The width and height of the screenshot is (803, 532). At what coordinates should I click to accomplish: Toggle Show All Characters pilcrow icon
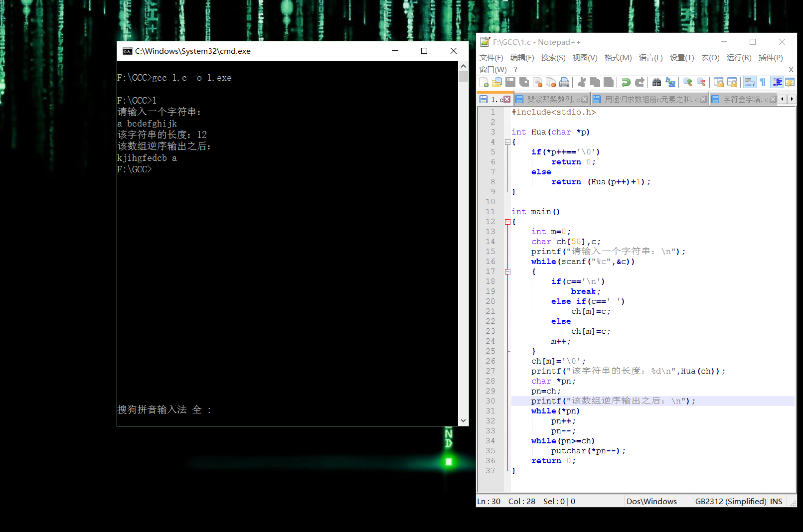(763, 83)
